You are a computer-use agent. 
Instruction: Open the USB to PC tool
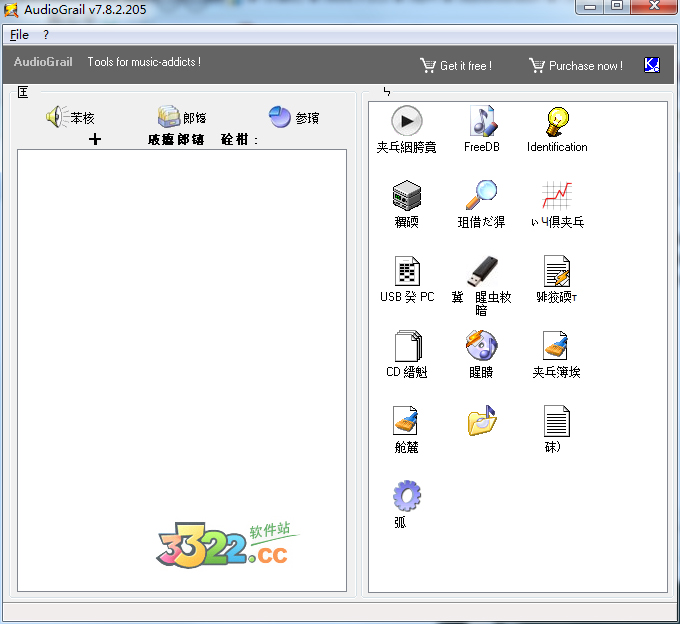pyautogui.click(x=407, y=279)
